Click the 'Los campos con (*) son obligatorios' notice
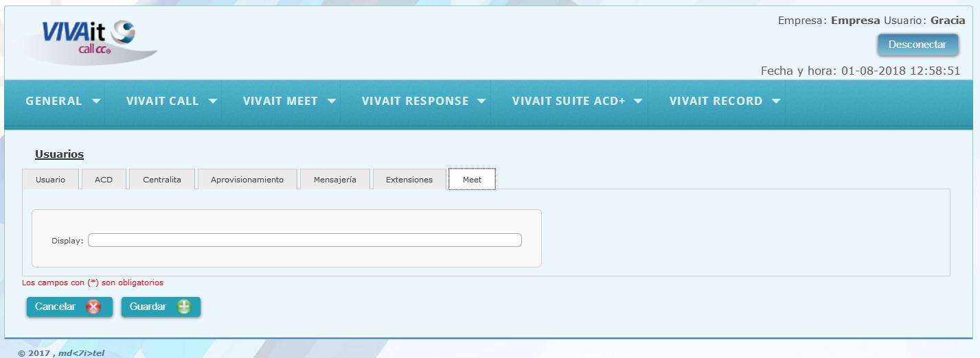980x358 pixels. point(93,283)
